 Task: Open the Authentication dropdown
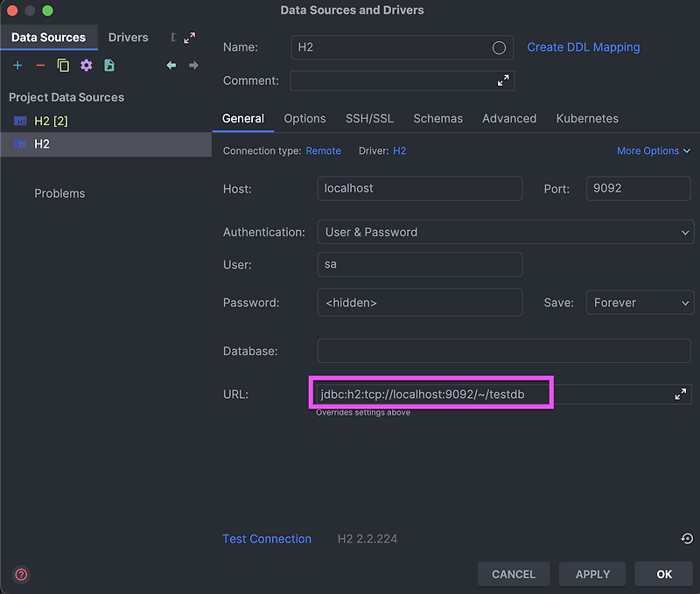506,232
